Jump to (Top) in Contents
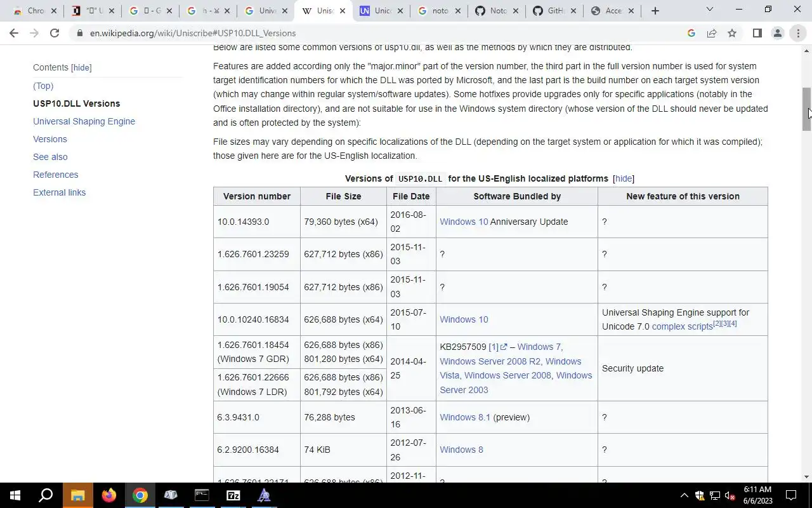The height and width of the screenshot is (508, 812). pos(43,86)
